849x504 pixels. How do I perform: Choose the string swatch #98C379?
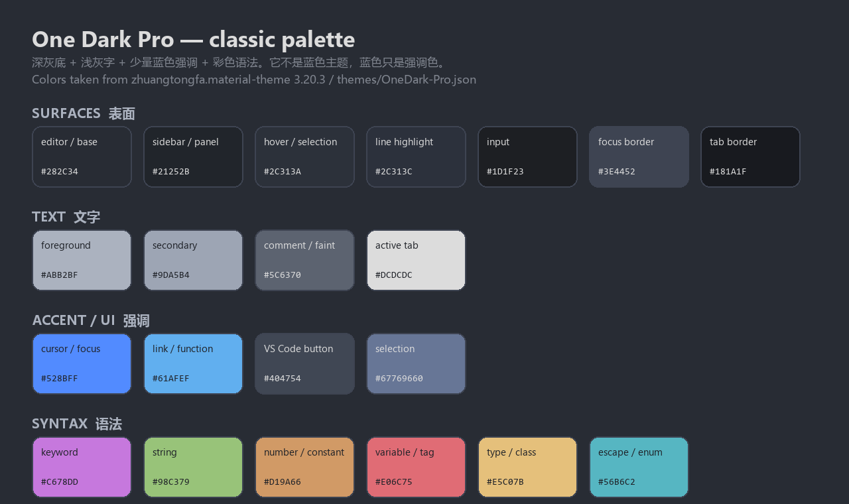click(193, 467)
